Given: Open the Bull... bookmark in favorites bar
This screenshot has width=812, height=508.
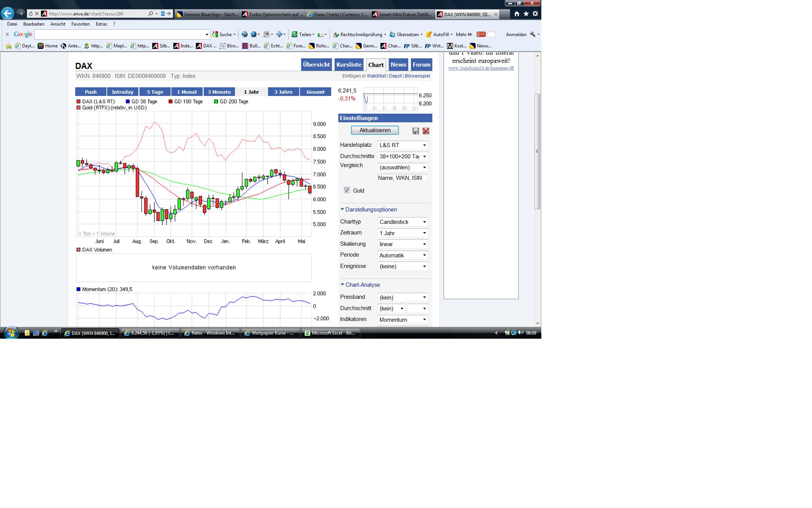Looking at the screenshot, I should (x=251, y=46).
